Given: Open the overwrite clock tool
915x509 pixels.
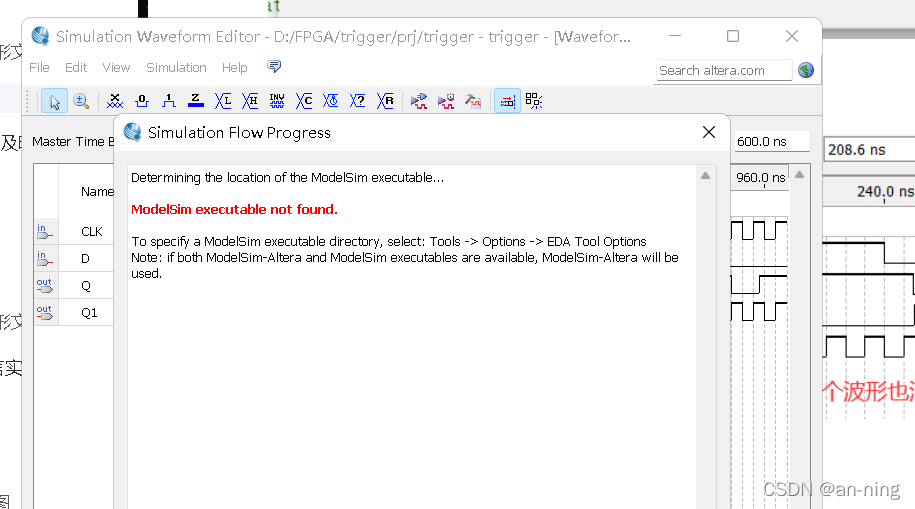Looking at the screenshot, I should 331,101.
